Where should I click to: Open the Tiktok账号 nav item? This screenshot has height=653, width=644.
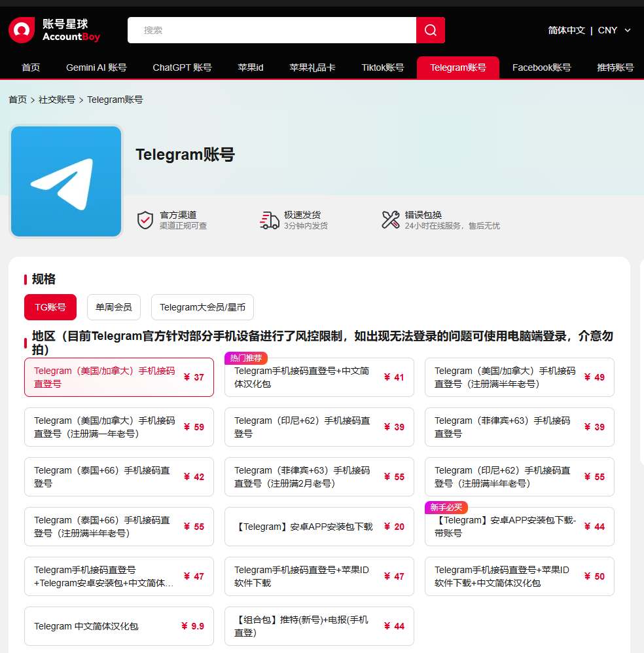point(383,67)
